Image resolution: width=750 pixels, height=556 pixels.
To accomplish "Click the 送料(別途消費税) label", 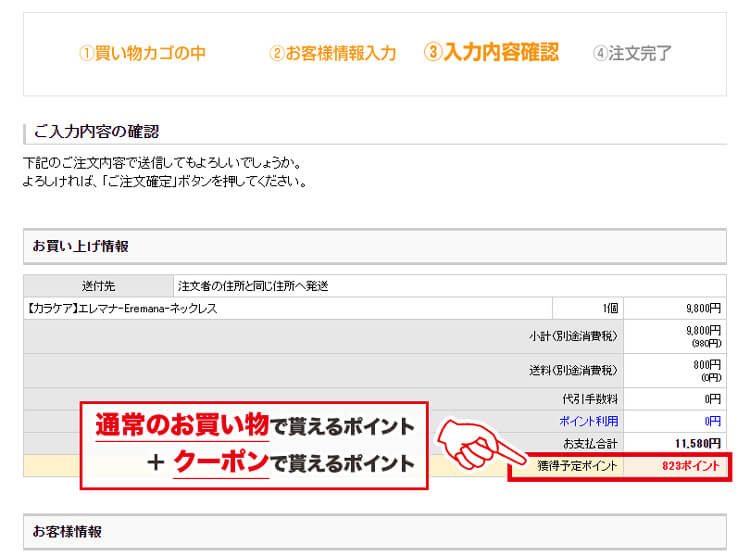I will point(573,370).
